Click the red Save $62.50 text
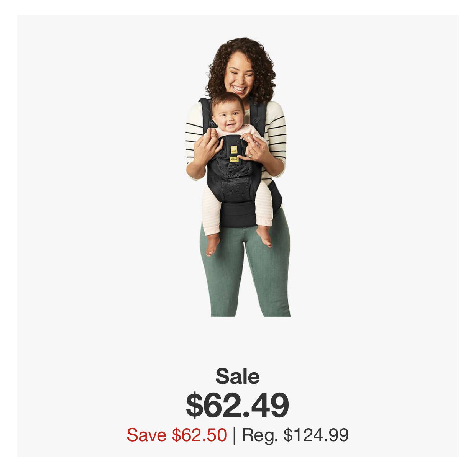Viewport: 476px width, 473px height. tap(177, 435)
